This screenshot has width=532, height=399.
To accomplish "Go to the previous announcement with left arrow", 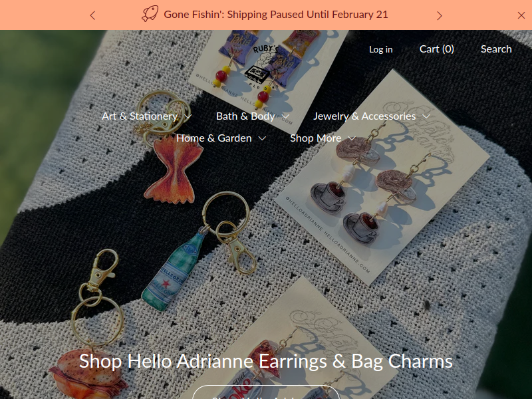I will pos(92,15).
